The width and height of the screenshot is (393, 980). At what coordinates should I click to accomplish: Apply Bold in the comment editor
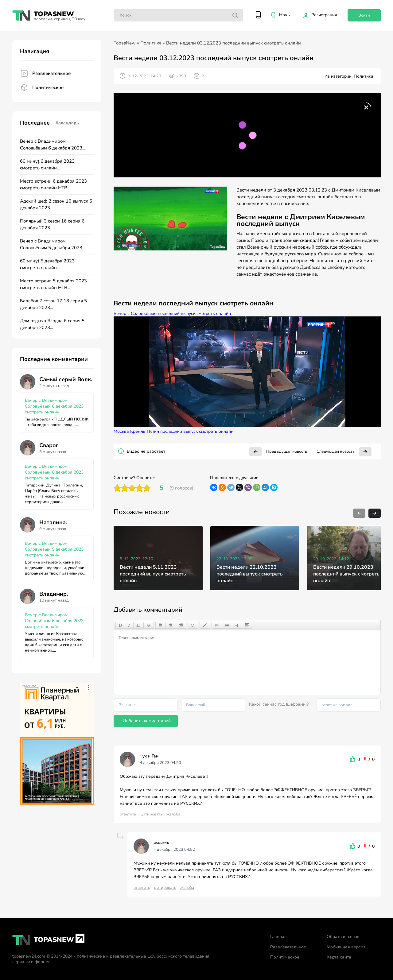[x=120, y=625]
